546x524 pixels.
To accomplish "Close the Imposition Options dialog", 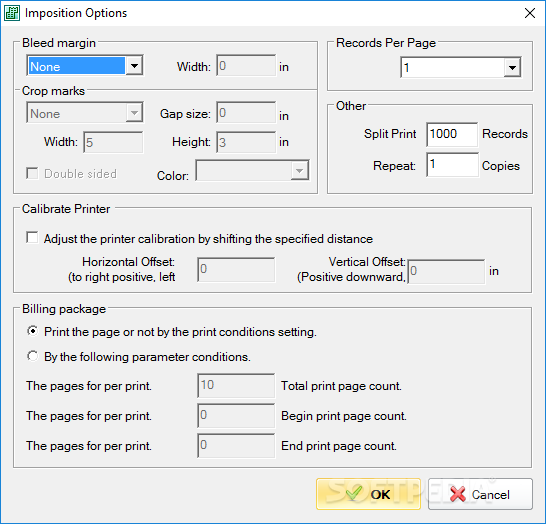I will [530, 13].
